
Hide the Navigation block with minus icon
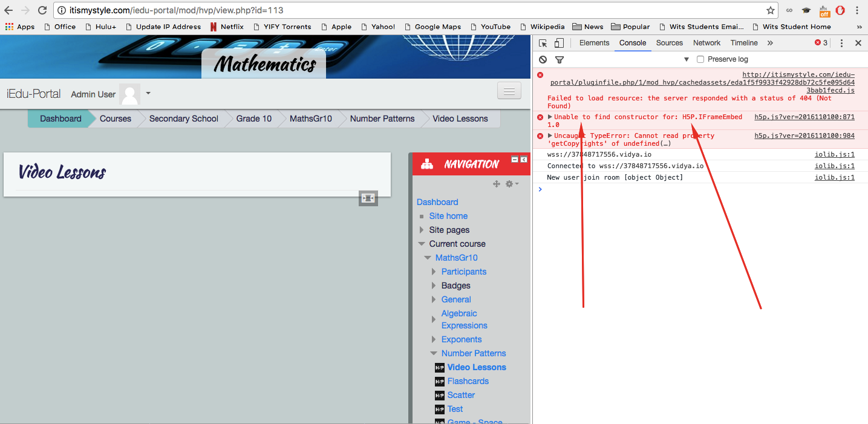[x=515, y=160]
